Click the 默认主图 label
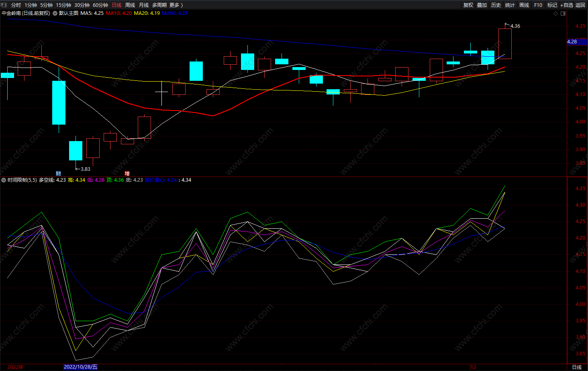588x371 pixels. pos(69,13)
